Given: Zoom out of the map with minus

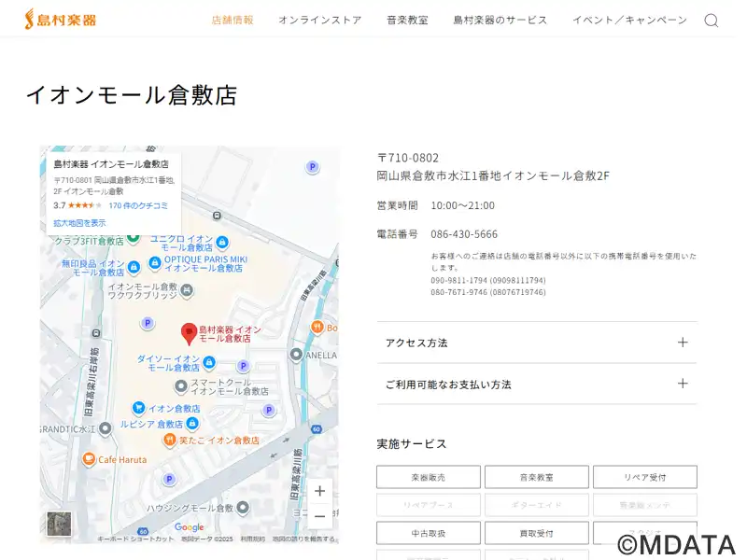Looking at the screenshot, I should pyautogui.click(x=319, y=516).
